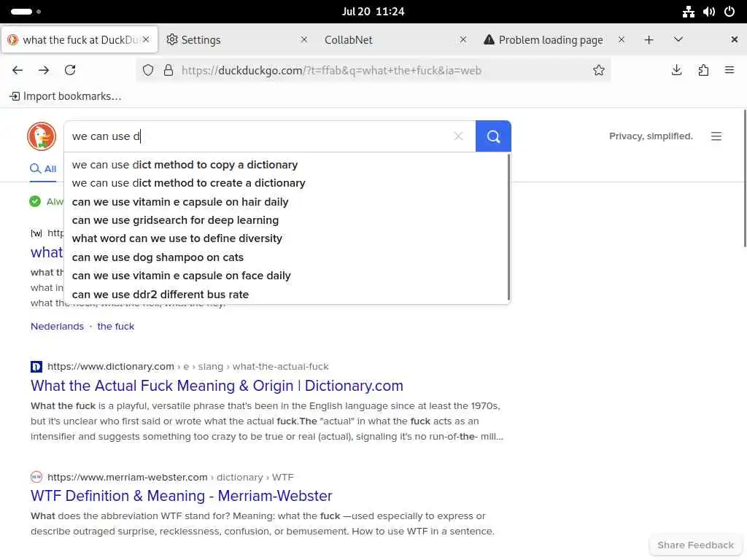The height and width of the screenshot is (560, 747).
Task: Open the Dictionary.com result title
Action: tap(217, 386)
